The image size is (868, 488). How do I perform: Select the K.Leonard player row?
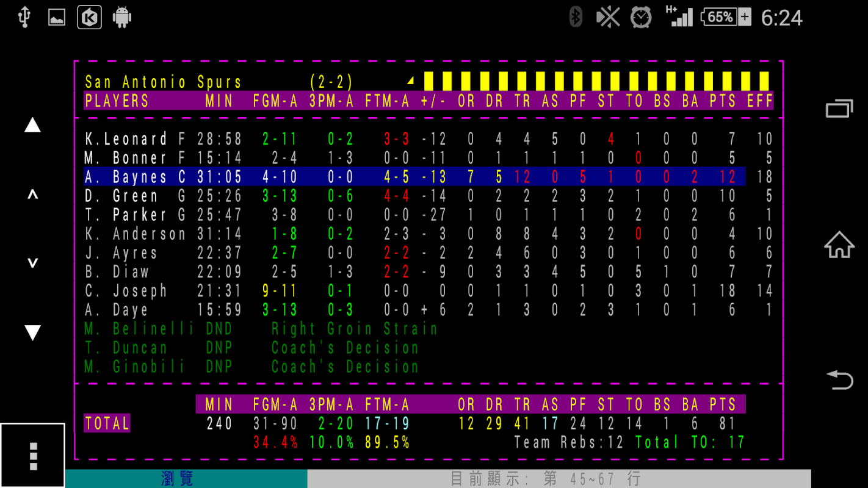429,139
